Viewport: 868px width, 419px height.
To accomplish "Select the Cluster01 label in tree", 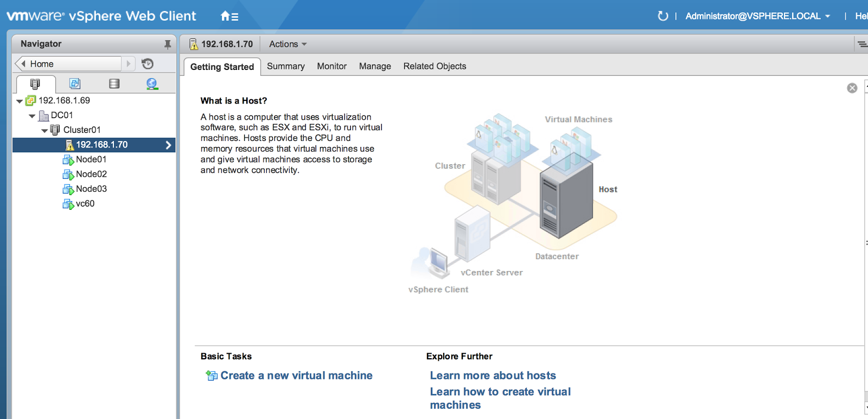I will 82,130.
